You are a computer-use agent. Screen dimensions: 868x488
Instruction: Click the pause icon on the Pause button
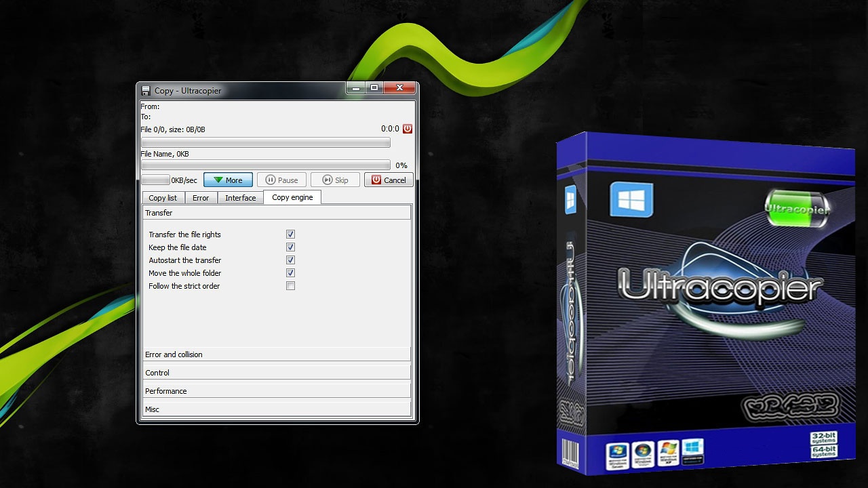[x=270, y=180]
